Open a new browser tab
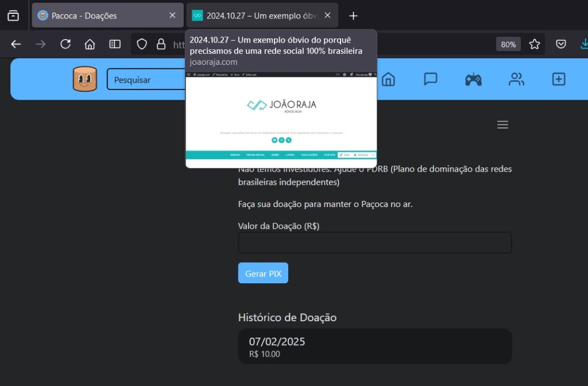 point(354,15)
